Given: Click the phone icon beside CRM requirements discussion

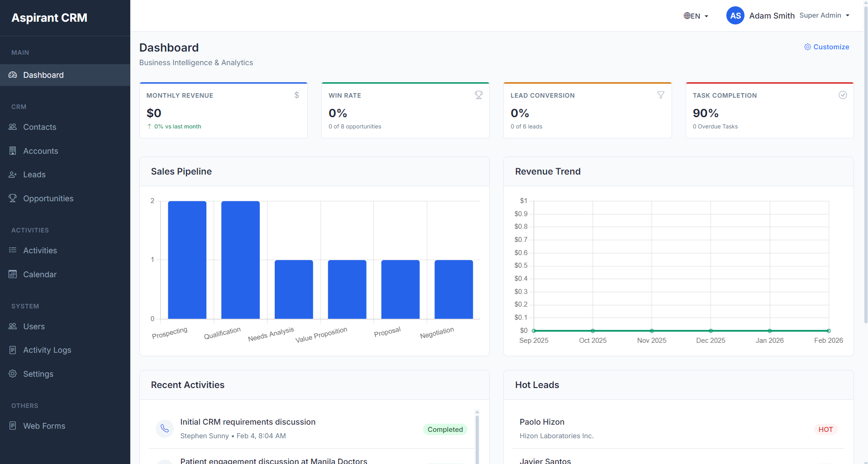Looking at the screenshot, I should point(164,428).
